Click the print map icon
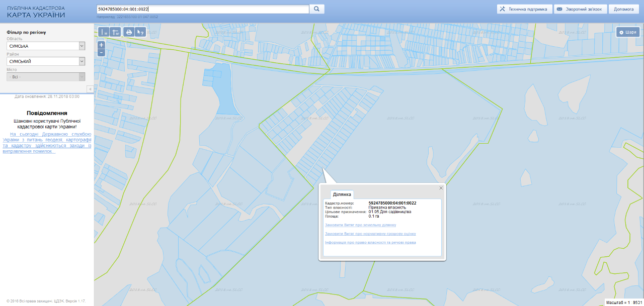Screen dimensions: 644x306 pos(129,32)
